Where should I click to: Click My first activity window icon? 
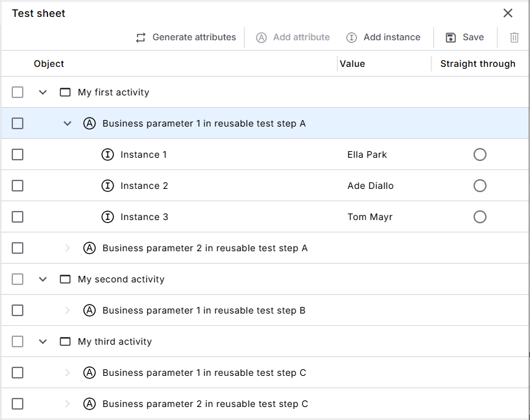tap(66, 92)
